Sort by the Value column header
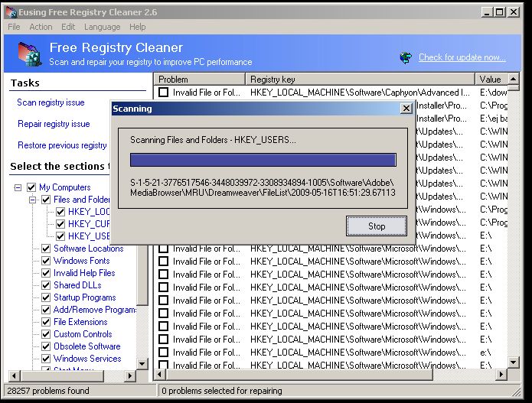532x403 pixels. (x=491, y=80)
